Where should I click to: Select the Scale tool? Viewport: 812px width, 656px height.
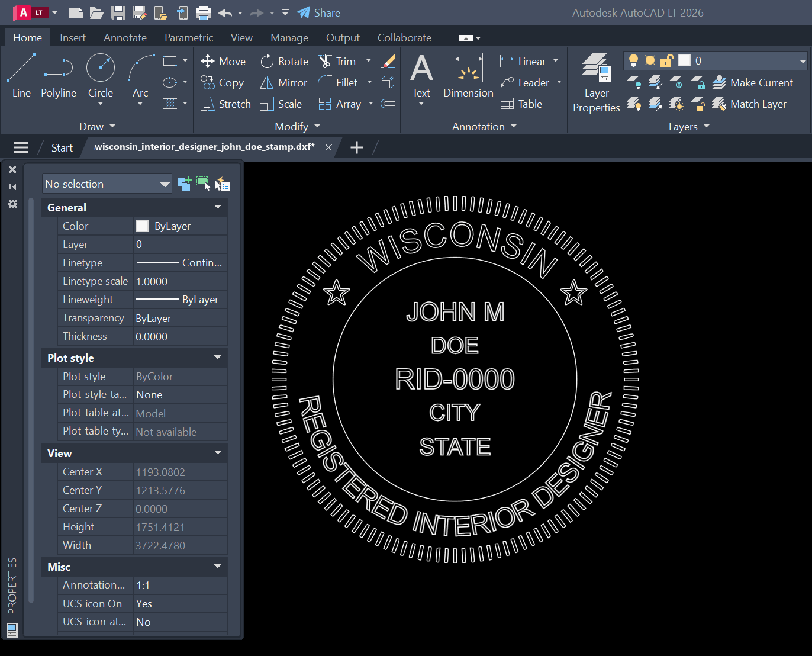281,104
